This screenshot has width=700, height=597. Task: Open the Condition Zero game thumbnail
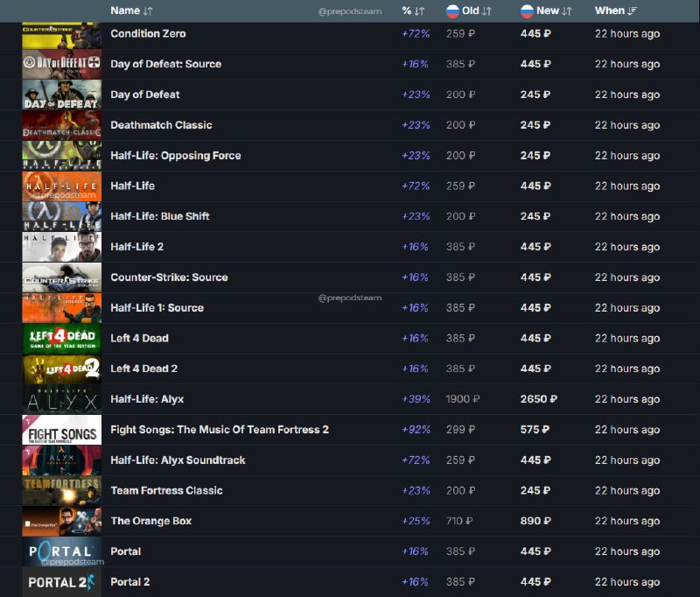click(x=61, y=35)
